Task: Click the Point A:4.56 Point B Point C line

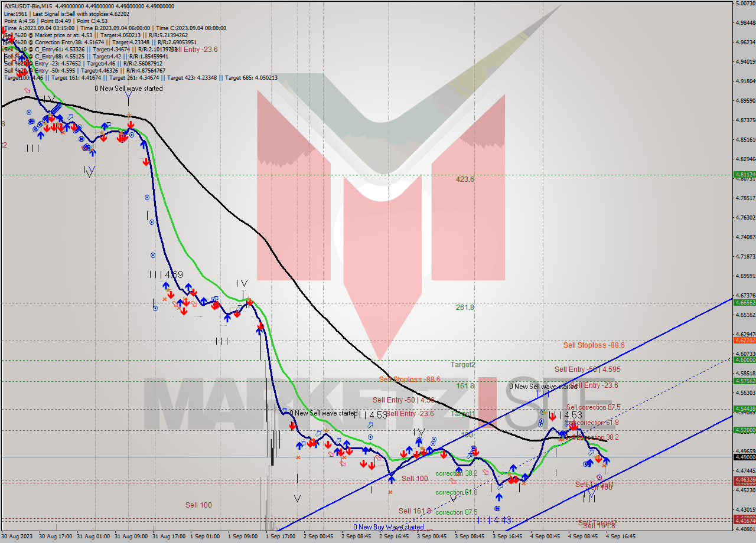Action: tap(56, 21)
